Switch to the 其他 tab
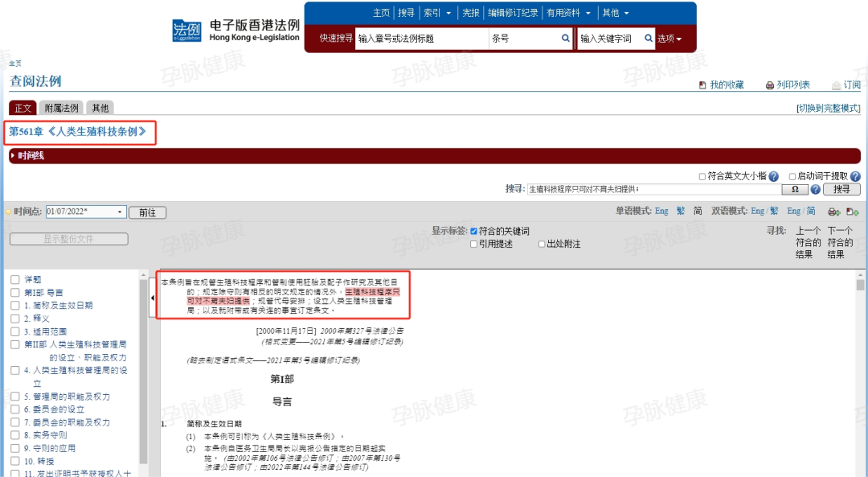Screen dimensions: 868x477 click(x=100, y=108)
